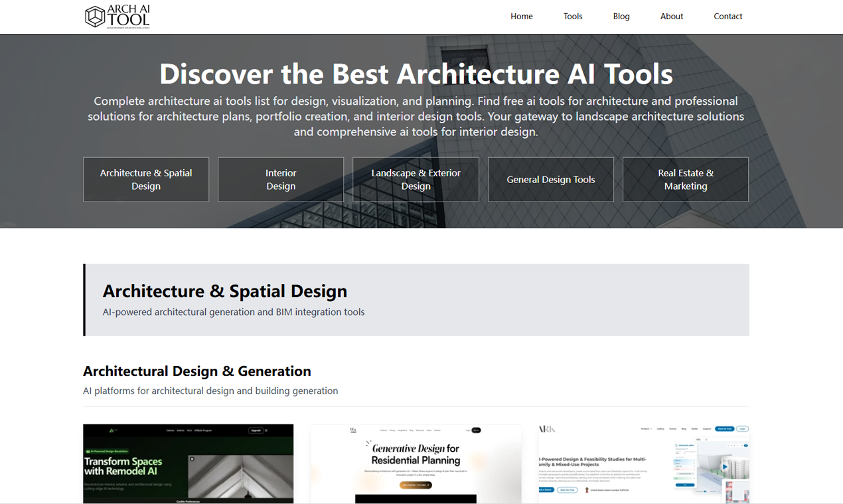
Task: Go to the Contact page
Action: pos(728,16)
